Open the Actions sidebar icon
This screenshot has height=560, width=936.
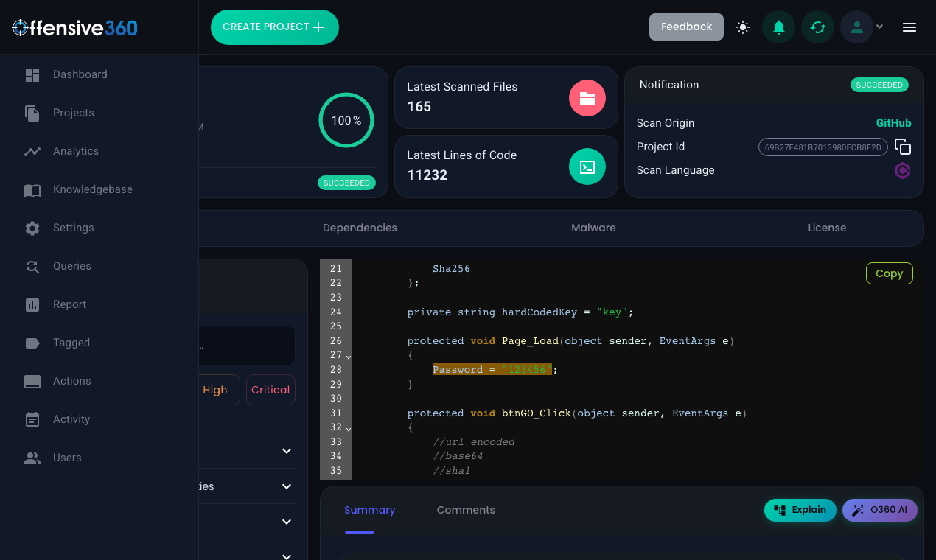tap(32, 381)
